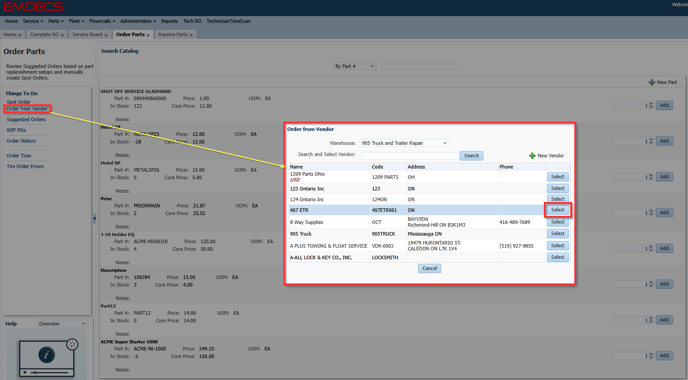
Task: Click the catalog search text field
Action: click(419, 66)
